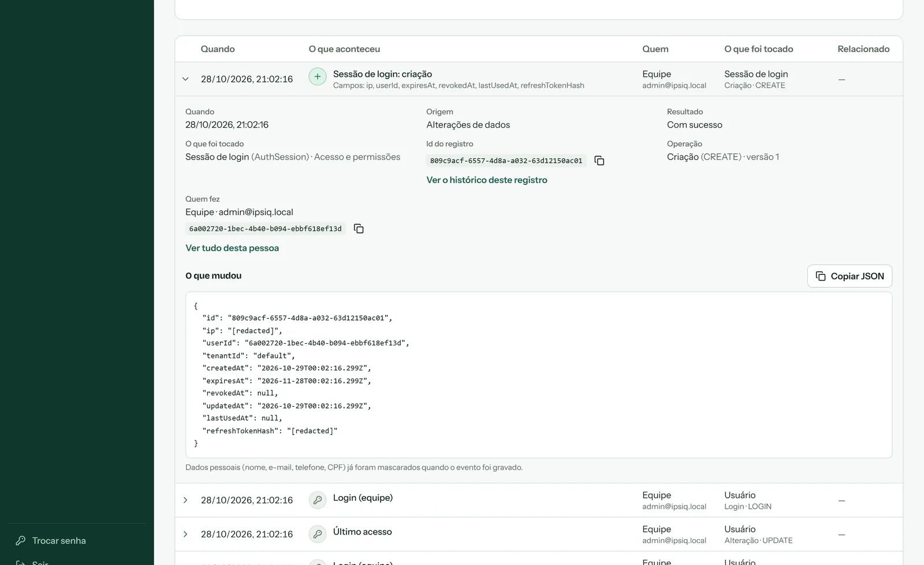Collapse the expanded Sessão de login row
The width and height of the screenshot is (924, 565).
tap(185, 79)
